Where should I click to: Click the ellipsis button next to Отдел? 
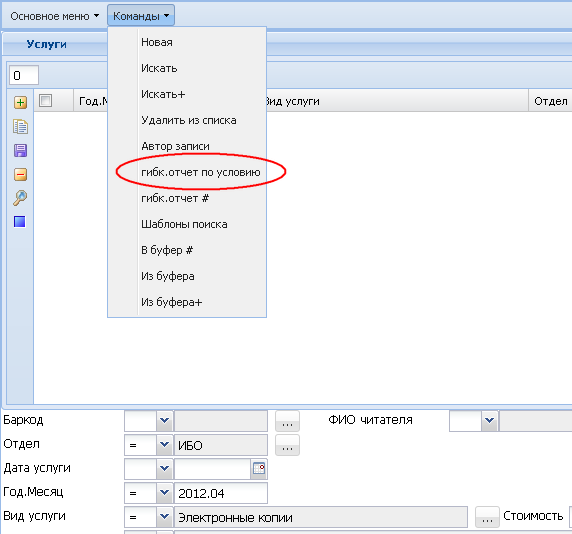tap(287, 445)
